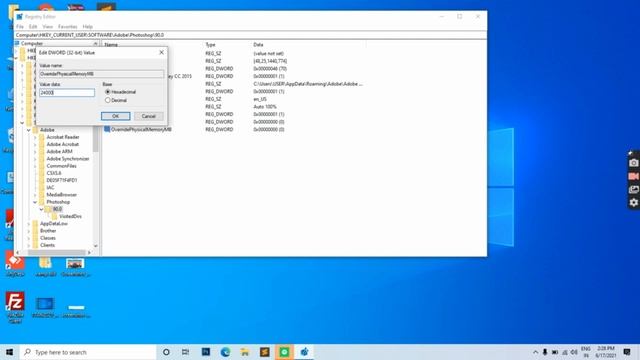This screenshot has width=640, height=360.
Task: Open the File menu in Registry Editor
Action: [x=20, y=27]
